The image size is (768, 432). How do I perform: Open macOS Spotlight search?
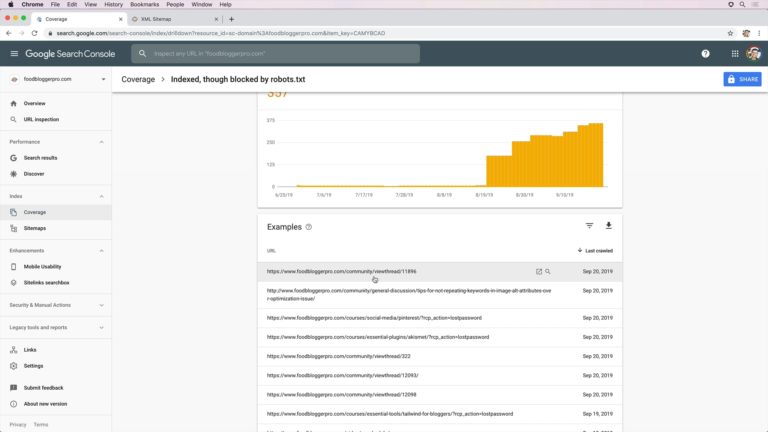coord(742,4)
